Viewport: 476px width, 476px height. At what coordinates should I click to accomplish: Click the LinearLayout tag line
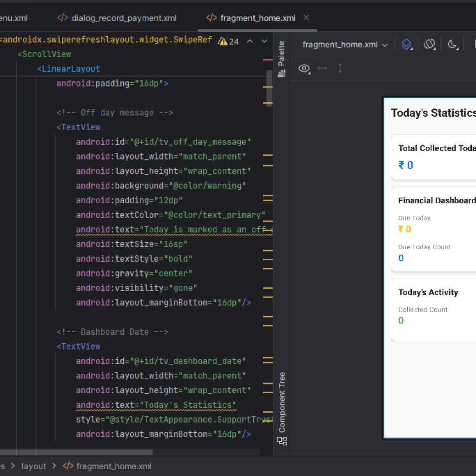click(x=68, y=69)
